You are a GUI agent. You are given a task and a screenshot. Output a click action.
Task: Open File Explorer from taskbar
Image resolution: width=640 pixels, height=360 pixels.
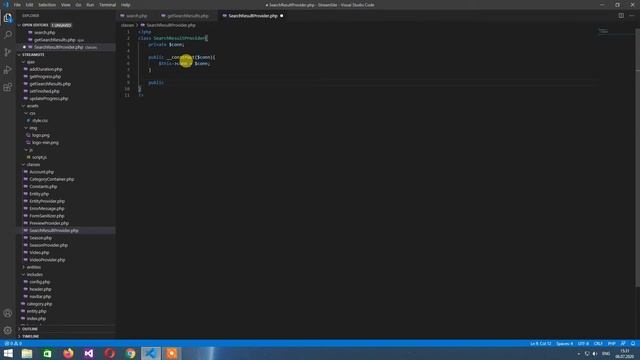tap(27, 353)
